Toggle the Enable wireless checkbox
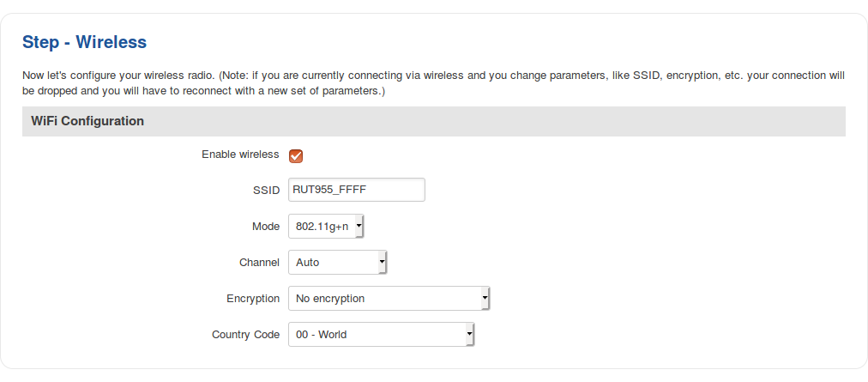This screenshot has width=868, height=382. [296, 155]
